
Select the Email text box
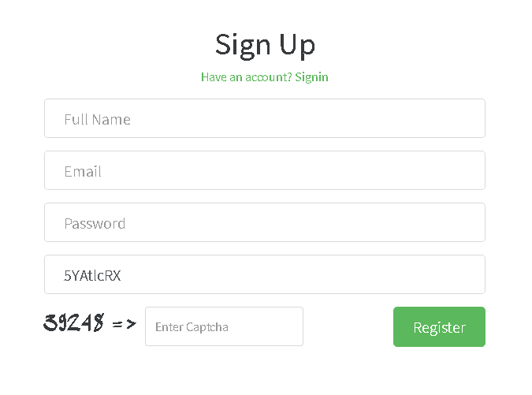point(264,171)
